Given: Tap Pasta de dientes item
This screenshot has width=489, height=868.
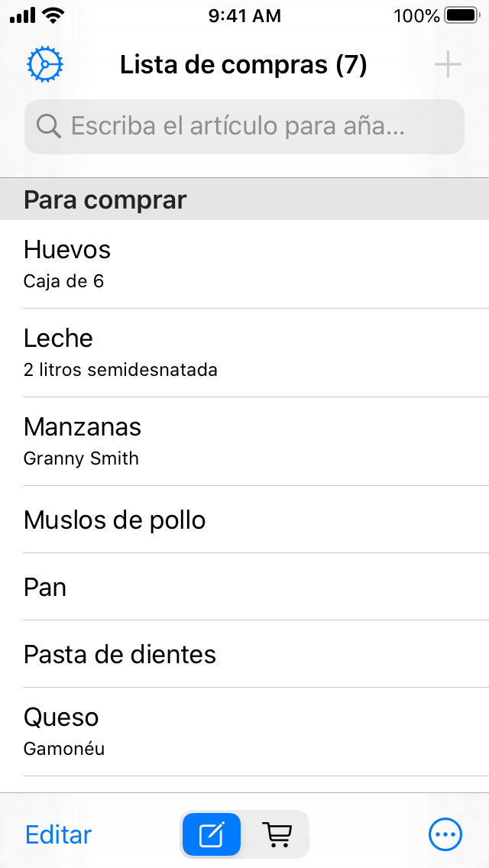Looking at the screenshot, I should [x=244, y=654].
